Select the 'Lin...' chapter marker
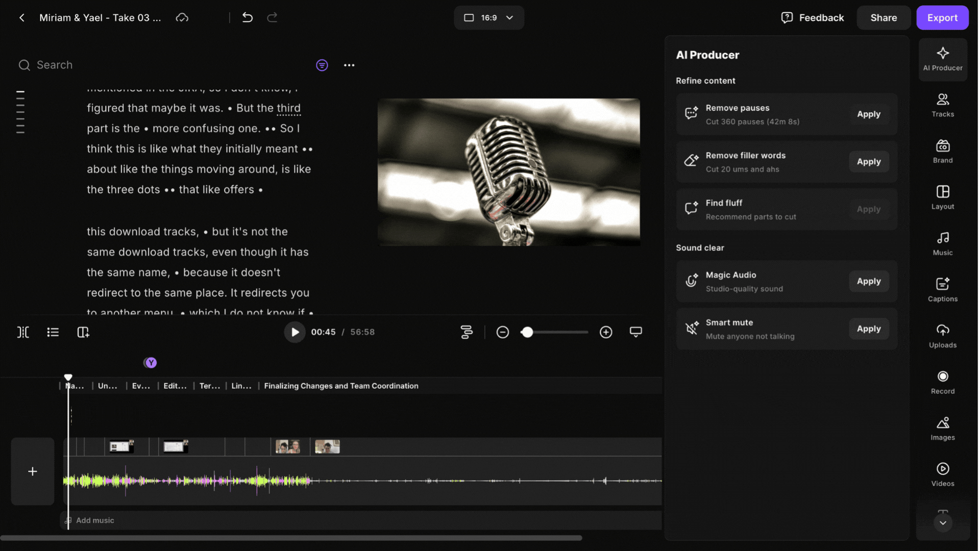Screen dimensions: 980x551 point(241,386)
